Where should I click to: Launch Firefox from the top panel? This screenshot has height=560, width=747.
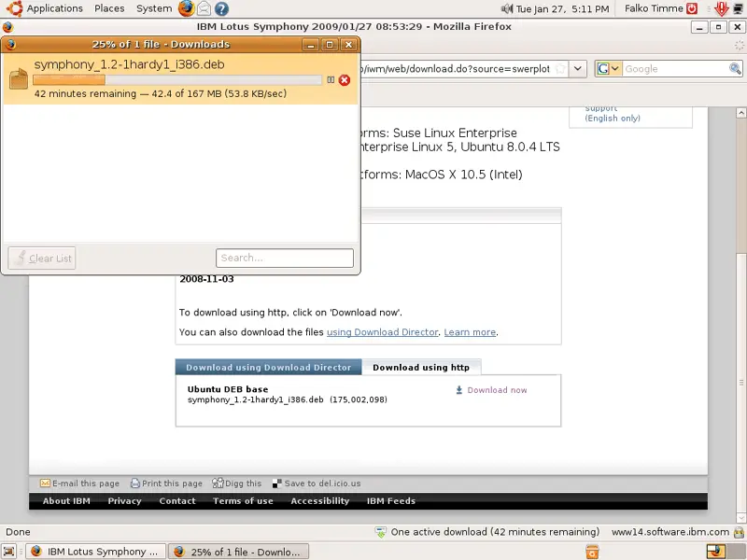(186, 8)
